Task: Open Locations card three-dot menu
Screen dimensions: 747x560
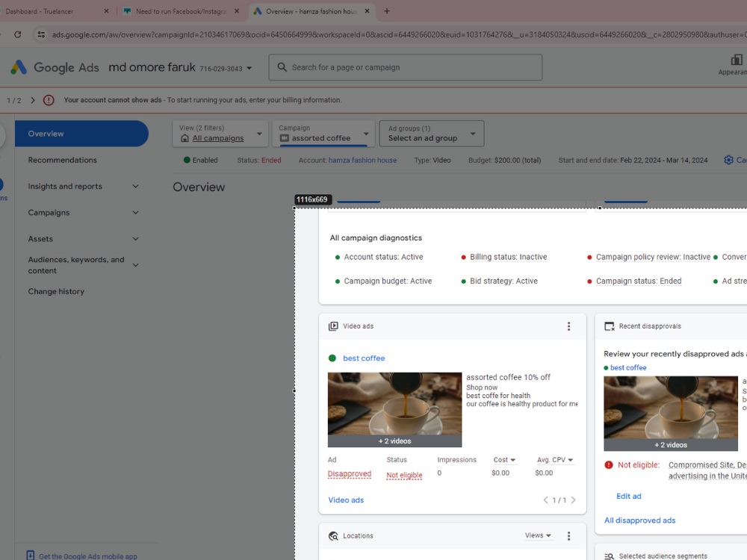Action: pyautogui.click(x=568, y=535)
